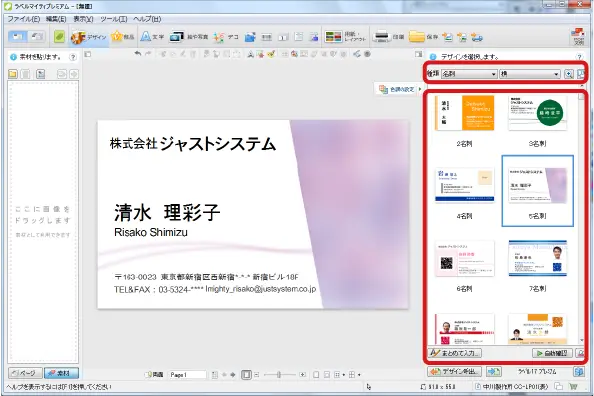Open the 種類 dropdown showing 名刺

(469, 74)
